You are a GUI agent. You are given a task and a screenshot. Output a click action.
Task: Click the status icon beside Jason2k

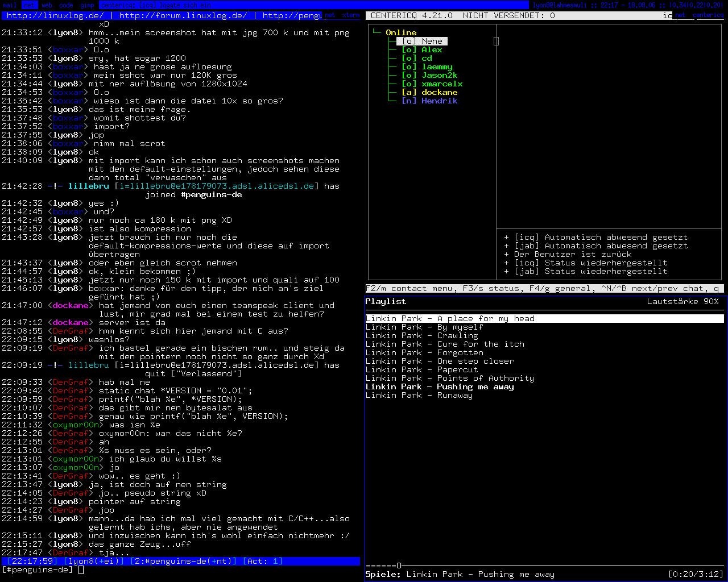409,75
